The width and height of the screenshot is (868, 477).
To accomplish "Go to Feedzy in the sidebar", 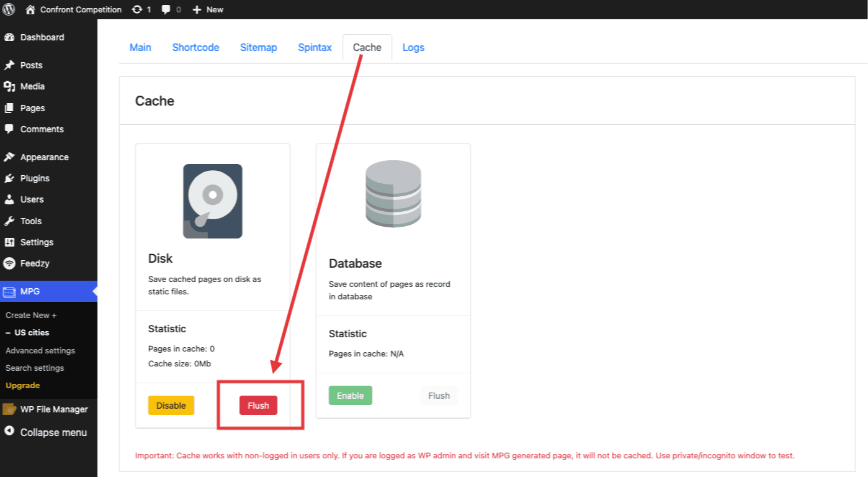I will click(x=34, y=263).
